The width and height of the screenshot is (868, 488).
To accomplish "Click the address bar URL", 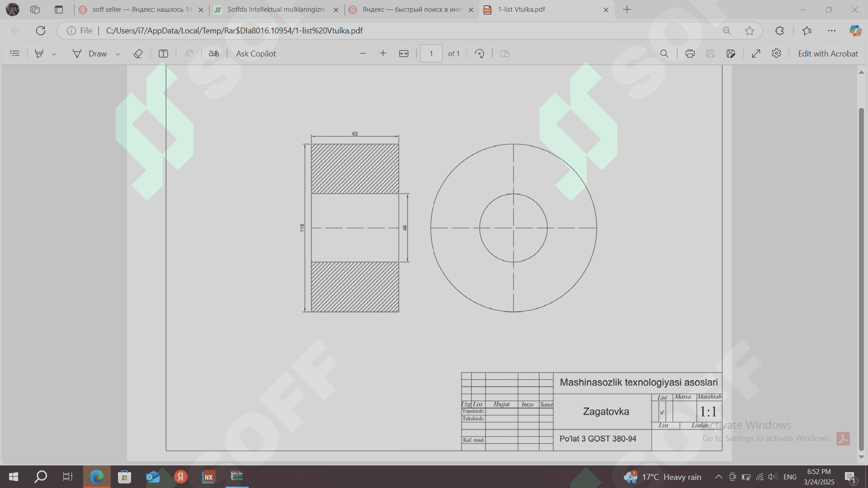I will pyautogui.click(x=234, y=31).
